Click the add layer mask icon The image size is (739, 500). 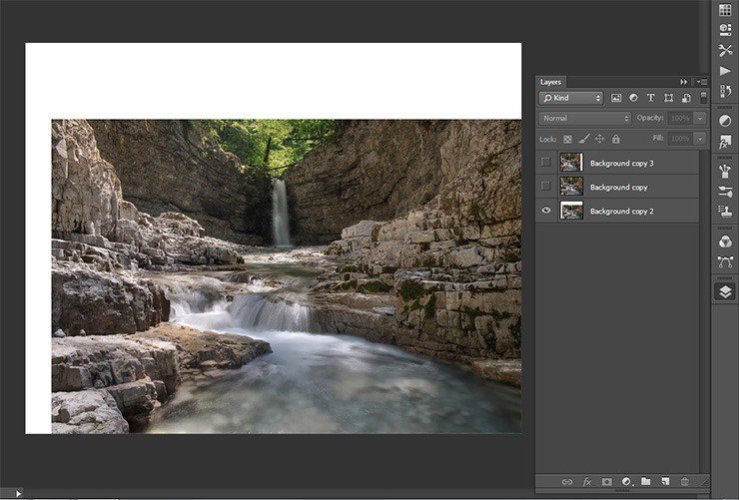(x=606, y=481)
